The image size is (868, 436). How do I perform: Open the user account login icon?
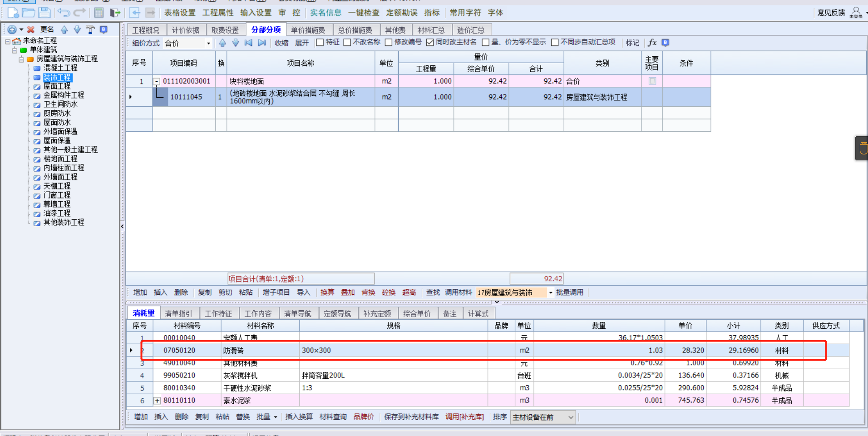coord(856,12)
